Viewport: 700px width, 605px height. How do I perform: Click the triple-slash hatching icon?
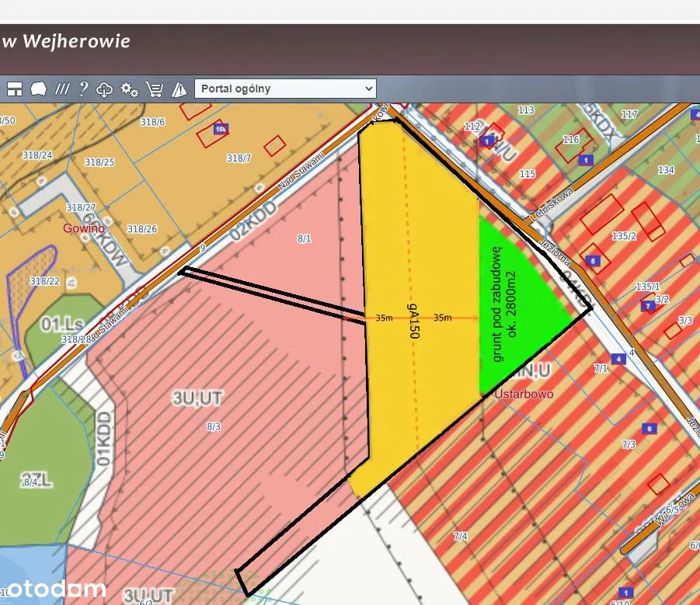tap(62, 89)
